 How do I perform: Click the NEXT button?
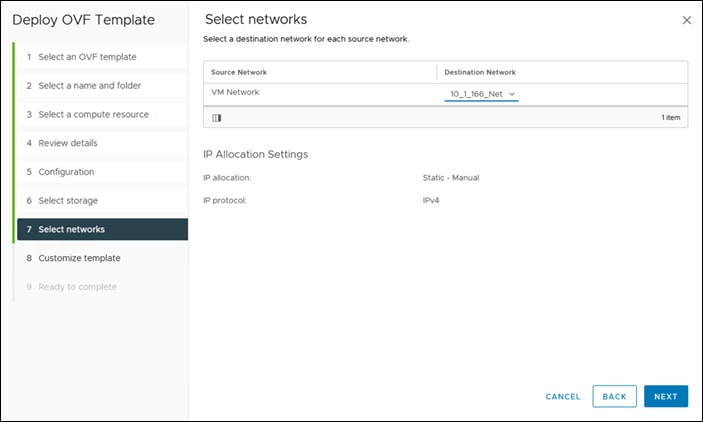666,396
